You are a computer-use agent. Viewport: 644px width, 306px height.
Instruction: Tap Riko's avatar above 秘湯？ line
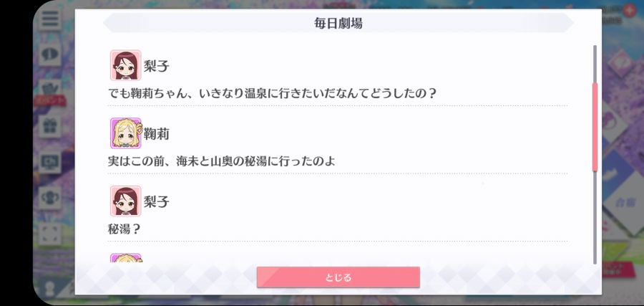125,201
